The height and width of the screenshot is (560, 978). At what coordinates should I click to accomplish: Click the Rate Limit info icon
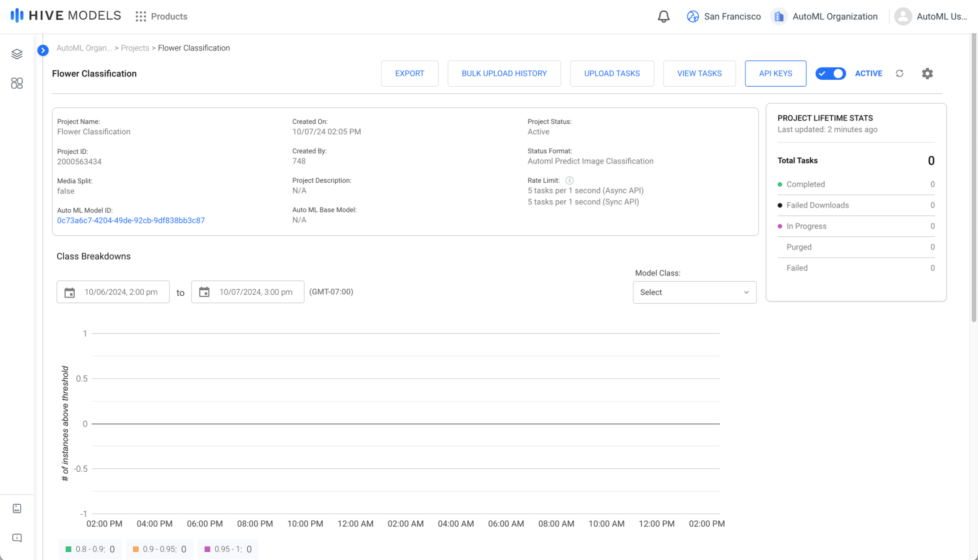(x=570, y=180)
